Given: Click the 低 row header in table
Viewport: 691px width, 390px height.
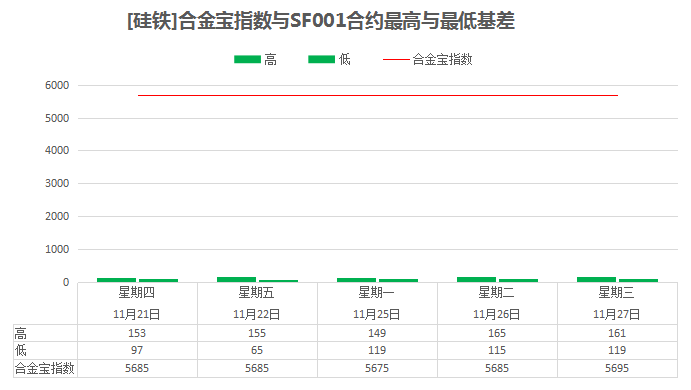Looking at the screenshot, I should tap(20, 350).
